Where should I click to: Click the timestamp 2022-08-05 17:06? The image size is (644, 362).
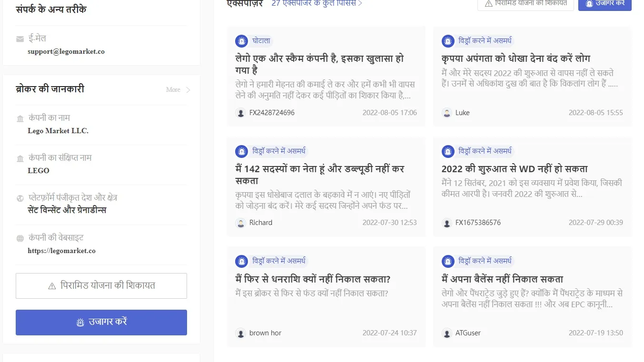click(390, 113)
